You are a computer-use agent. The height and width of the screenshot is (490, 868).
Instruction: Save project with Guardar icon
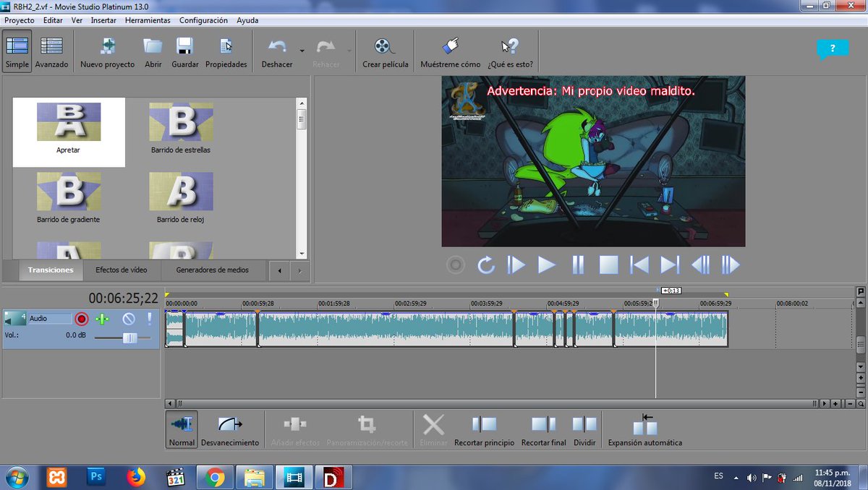click(x=185, y=46)
